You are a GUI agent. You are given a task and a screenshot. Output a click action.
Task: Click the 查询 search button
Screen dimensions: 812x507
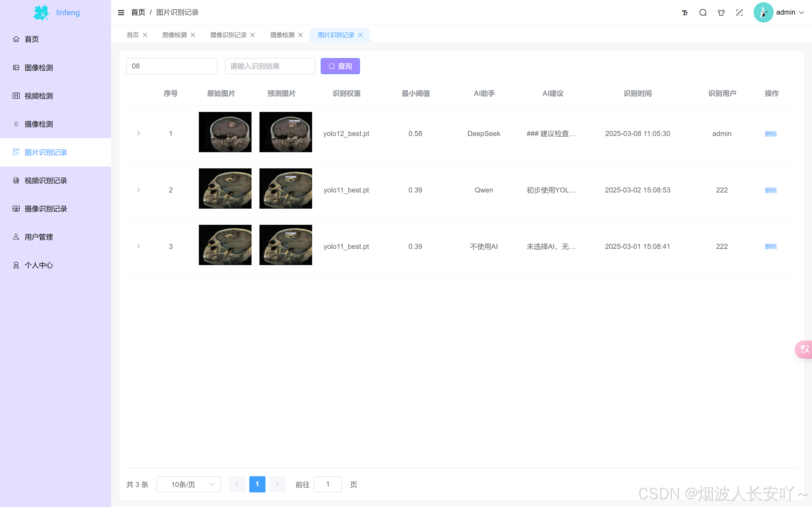(340, 66)
